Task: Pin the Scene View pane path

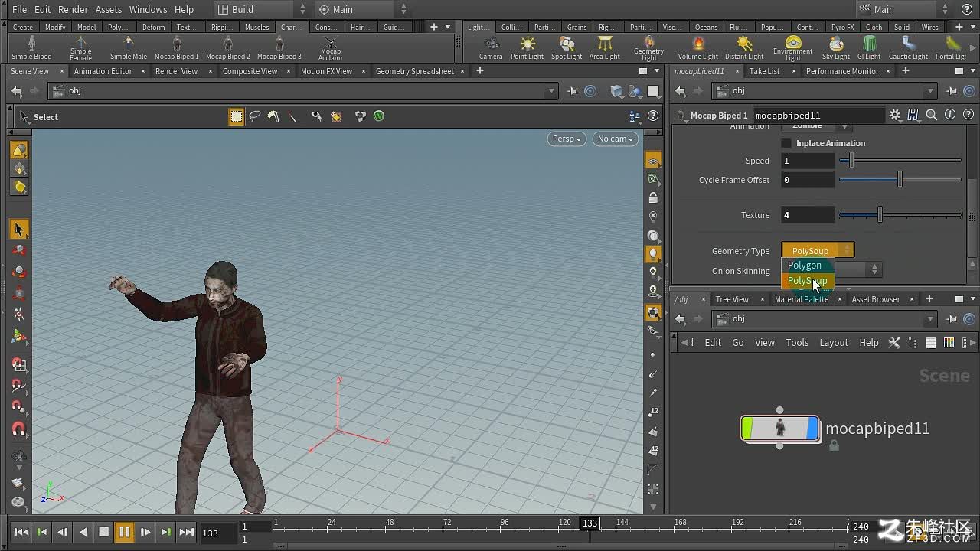Action: (x=573, y=91)
